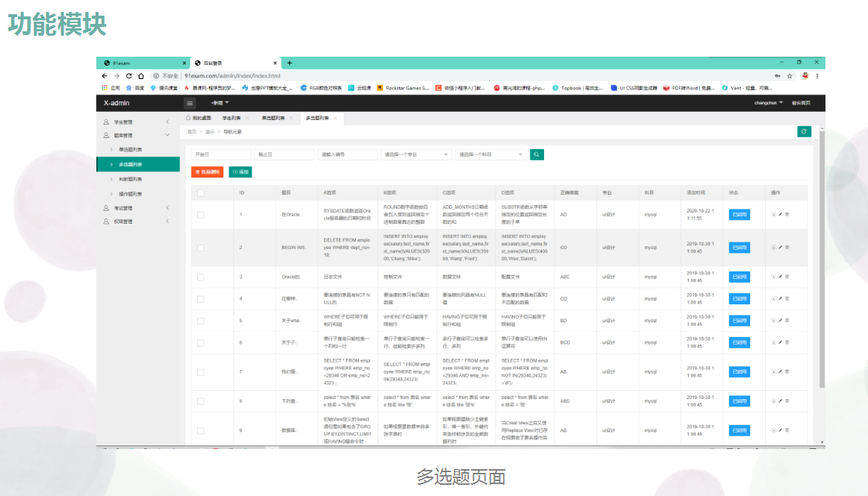
Task: Reload the page with browser refresh icon
Action: coord(128,76)
